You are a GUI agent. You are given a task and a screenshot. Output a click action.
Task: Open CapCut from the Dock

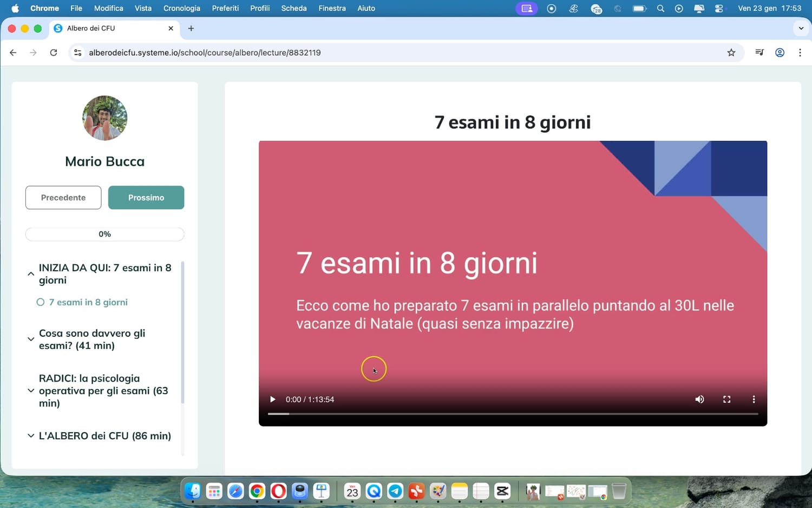502,491
